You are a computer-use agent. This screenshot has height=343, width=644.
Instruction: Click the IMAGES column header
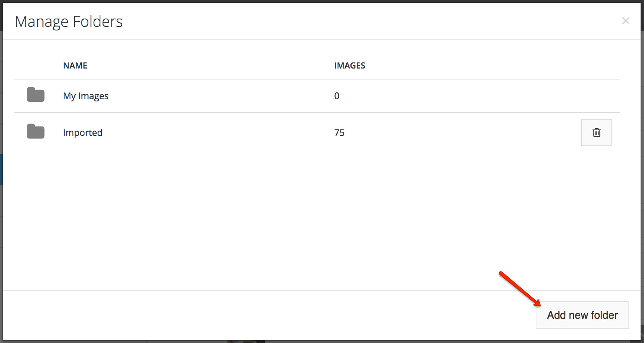coord(349,66)
